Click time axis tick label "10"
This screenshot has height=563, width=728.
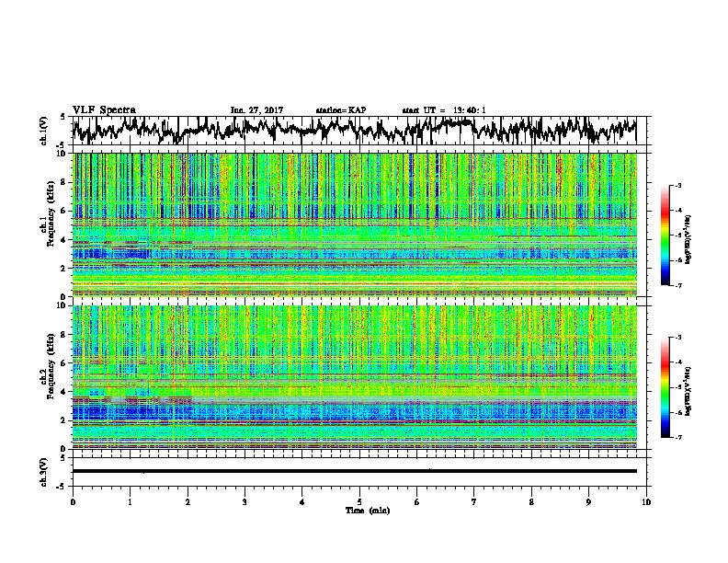click(x=646, y=502)
